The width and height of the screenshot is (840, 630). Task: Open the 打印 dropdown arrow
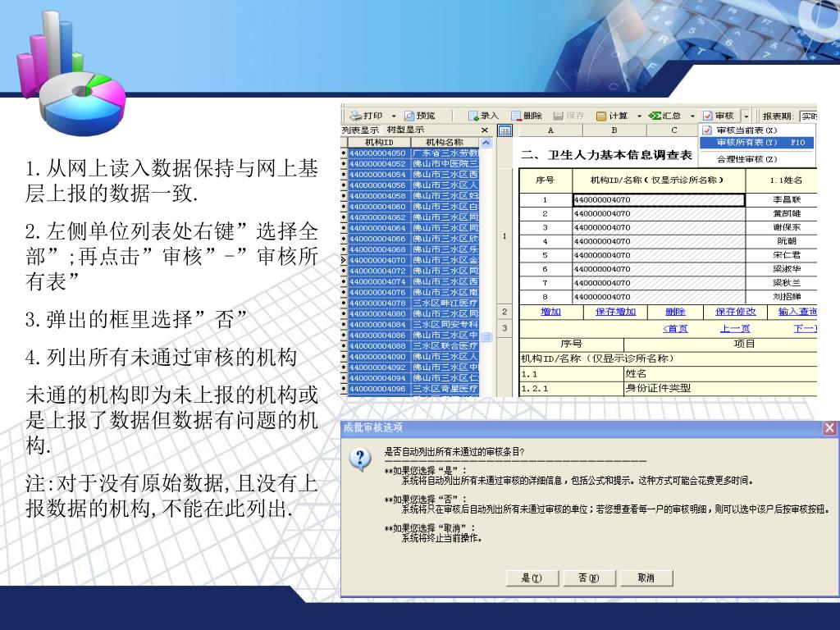click(394, 116)
